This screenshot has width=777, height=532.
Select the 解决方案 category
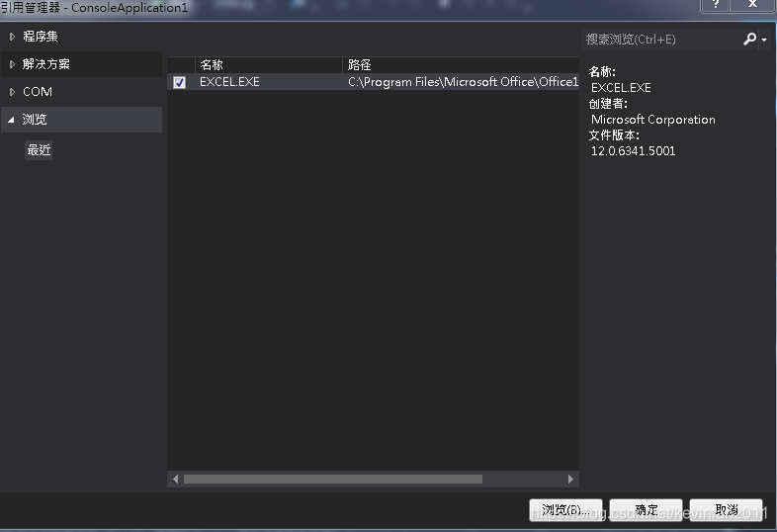(81, 64)
